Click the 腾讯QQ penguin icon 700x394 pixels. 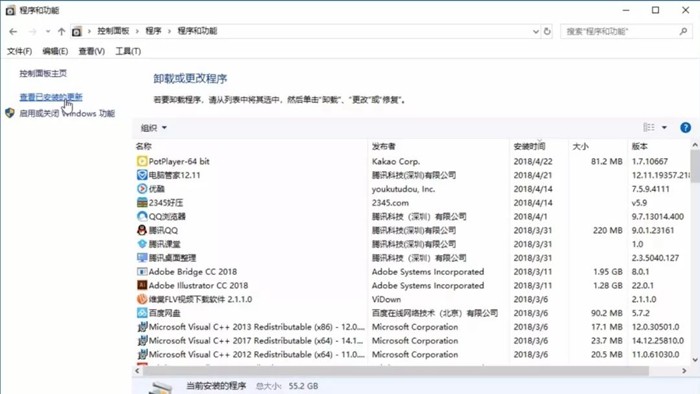pos(142,230)
